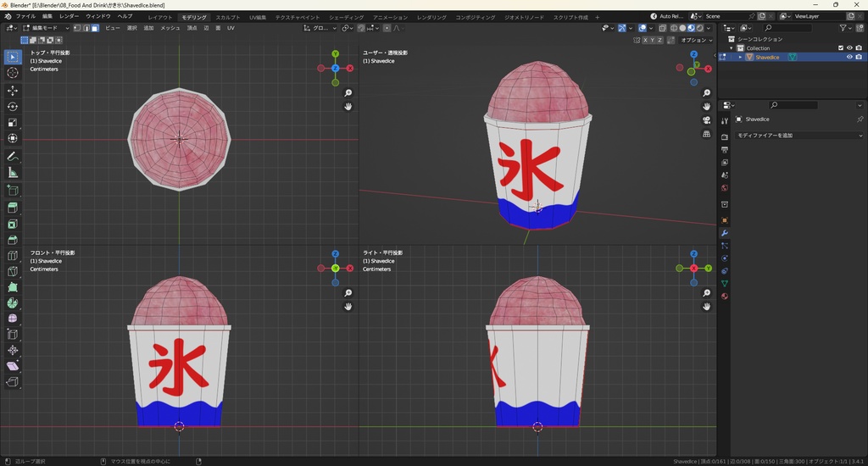Click the zoom magnifier in top viewport

click(348, 93)
